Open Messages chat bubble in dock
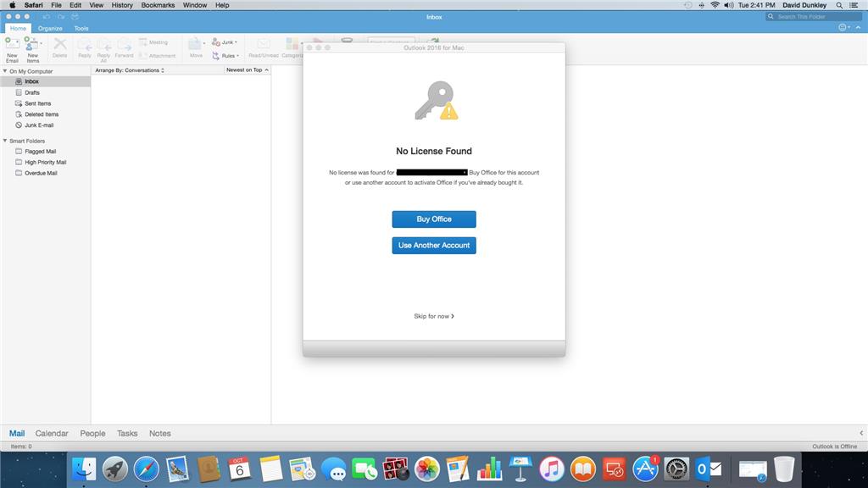This screenshot has height=488, width=868. pyautogui.click(x=334, y=469)
